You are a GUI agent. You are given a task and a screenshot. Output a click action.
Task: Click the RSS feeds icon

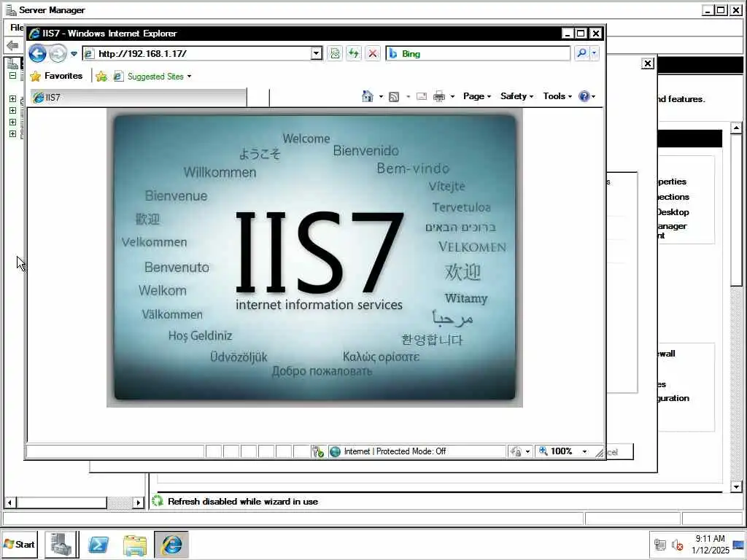pyautogui.click(x=394, y=97)
